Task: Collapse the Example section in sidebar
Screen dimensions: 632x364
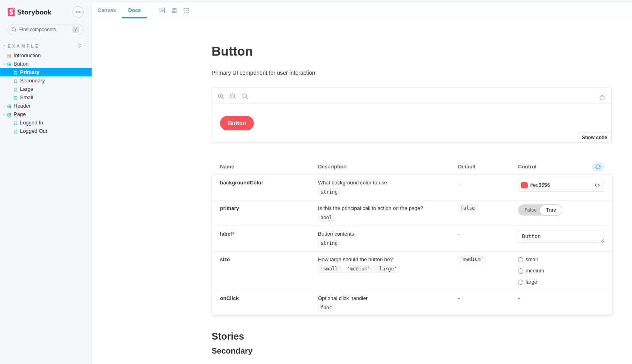Action: 23,46
